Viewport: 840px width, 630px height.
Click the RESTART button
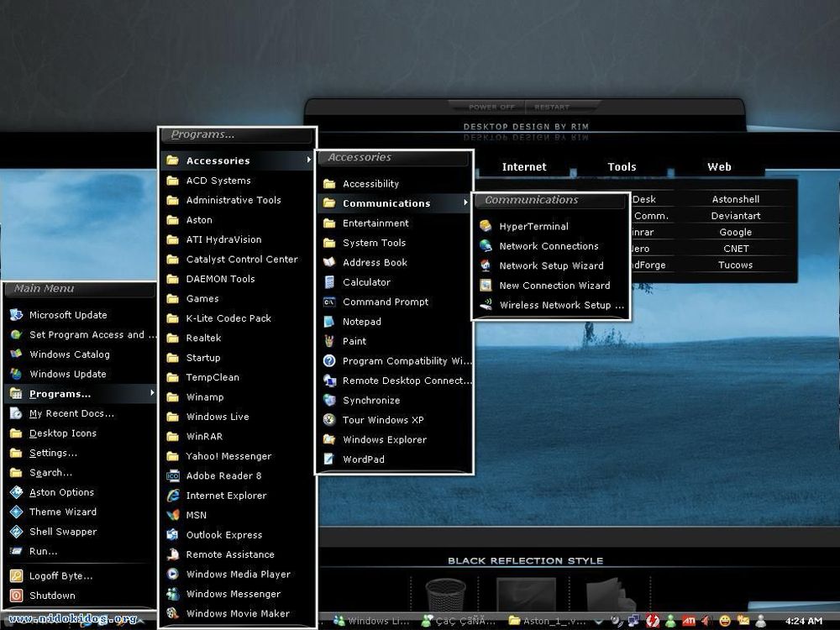pyautogui.click(x=552, y=108)
